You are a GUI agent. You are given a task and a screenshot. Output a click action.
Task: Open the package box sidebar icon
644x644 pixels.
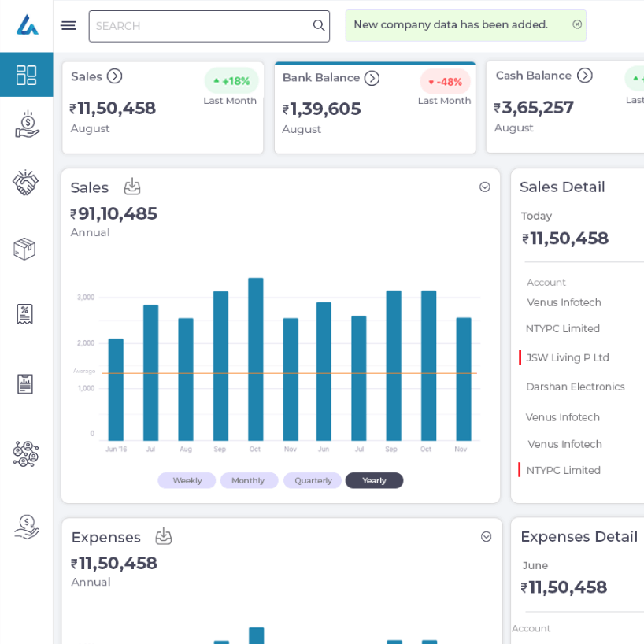click(24, 249)
